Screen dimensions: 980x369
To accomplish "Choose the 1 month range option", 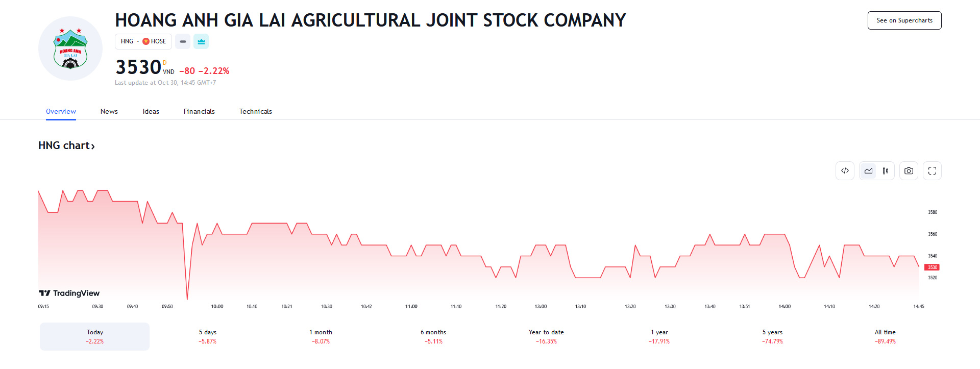I will pos(321,336).
